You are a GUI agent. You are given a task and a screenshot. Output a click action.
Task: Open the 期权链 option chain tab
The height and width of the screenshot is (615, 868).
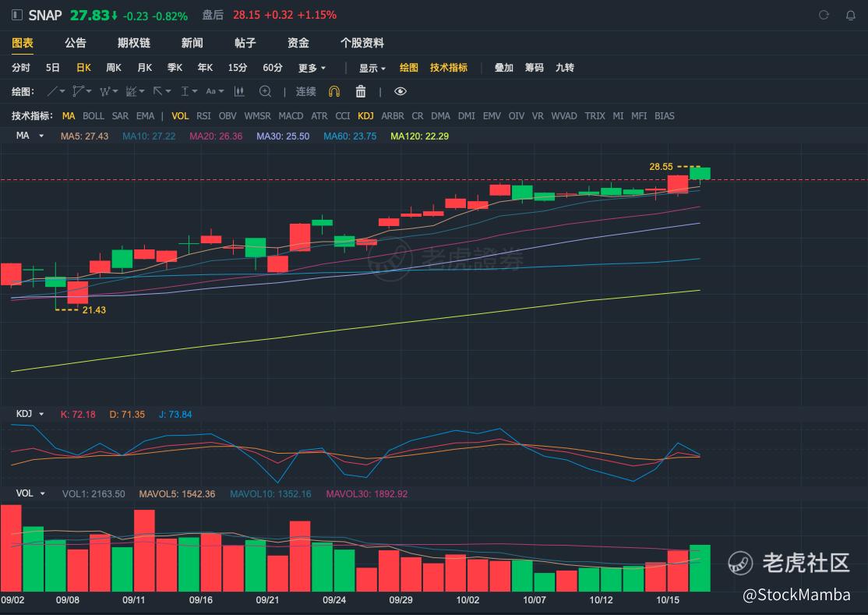[133, 43]
